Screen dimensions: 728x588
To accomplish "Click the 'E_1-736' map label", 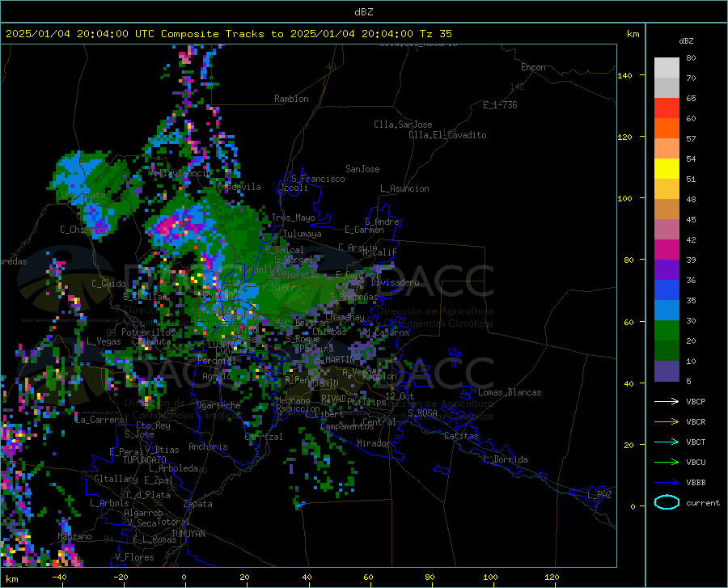I will click(500, 105).
